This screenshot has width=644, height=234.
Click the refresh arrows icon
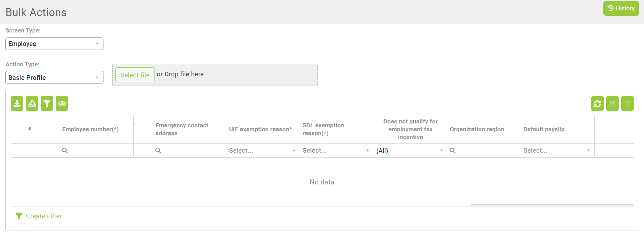coord(597,104)
